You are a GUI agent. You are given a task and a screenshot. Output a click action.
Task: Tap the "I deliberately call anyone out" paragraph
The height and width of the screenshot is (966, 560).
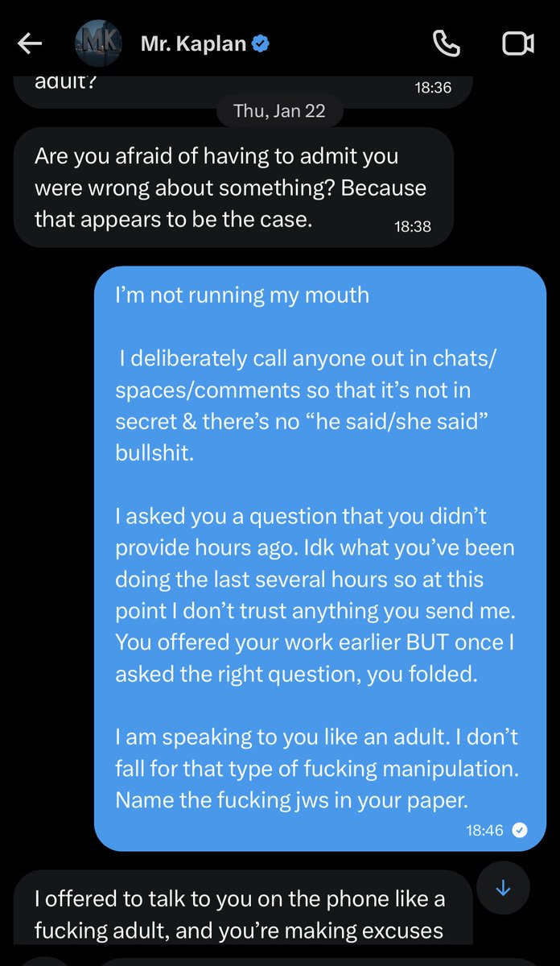coord(307,390)
